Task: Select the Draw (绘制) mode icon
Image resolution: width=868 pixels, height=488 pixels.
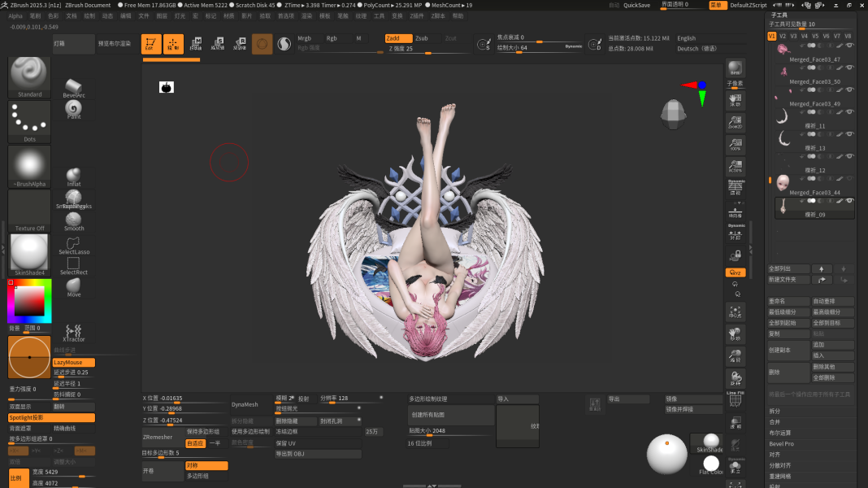Action: 173,44
